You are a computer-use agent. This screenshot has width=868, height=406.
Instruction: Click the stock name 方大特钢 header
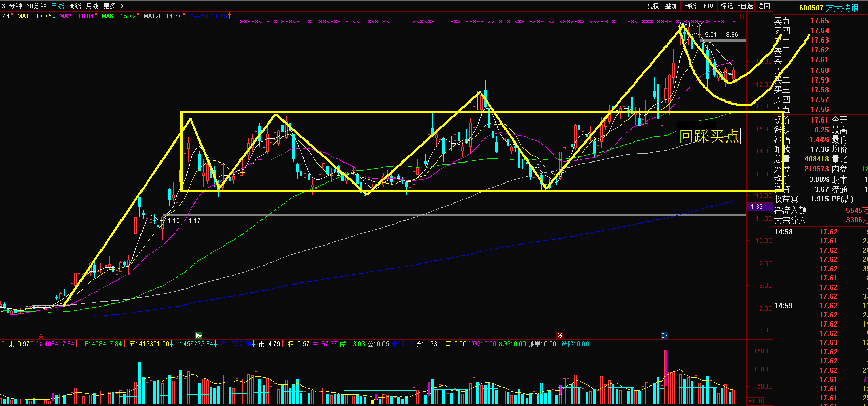842,8
